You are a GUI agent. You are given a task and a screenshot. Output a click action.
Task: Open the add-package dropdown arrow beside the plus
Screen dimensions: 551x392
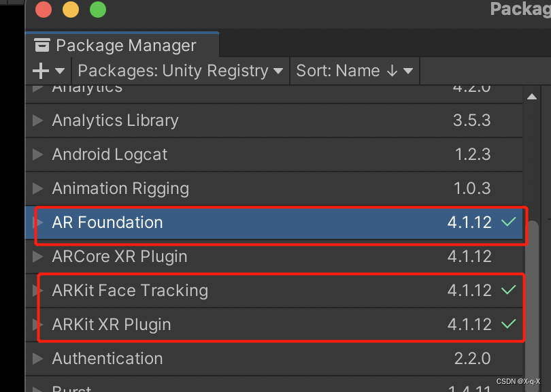60,71
